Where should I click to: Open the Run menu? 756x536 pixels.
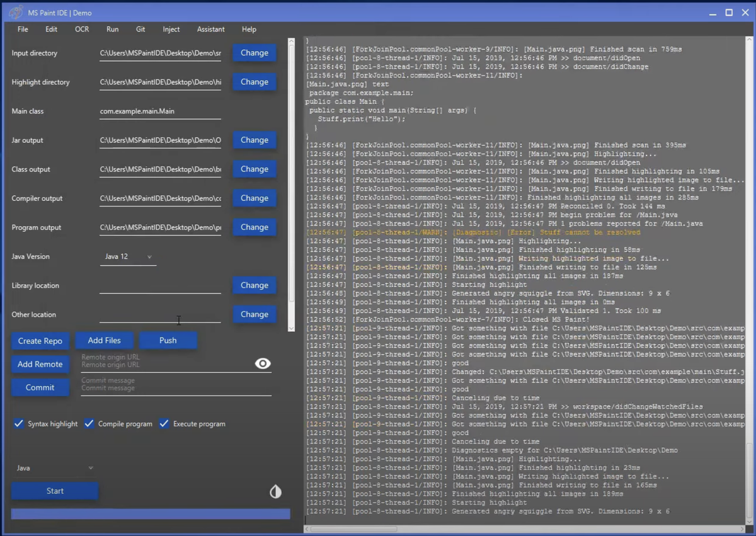click(112, 29)
